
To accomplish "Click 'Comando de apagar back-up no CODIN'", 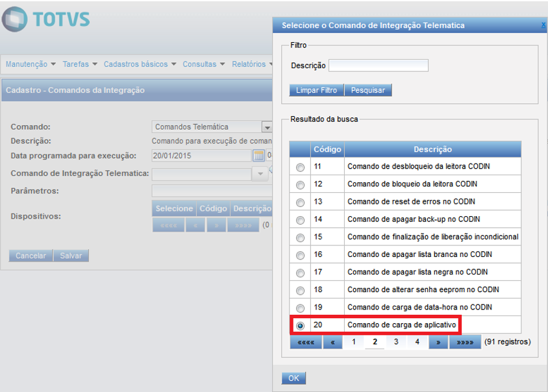I will tap(414, 219).
